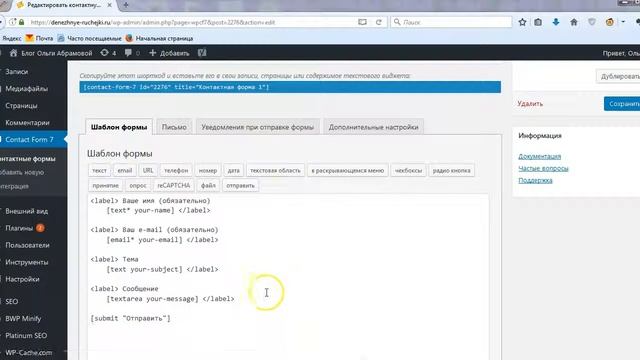The width and height of the screenshot is (640, 360).
Task: Open Уведомления при отправке формы tab
Action: coord(258,127)
